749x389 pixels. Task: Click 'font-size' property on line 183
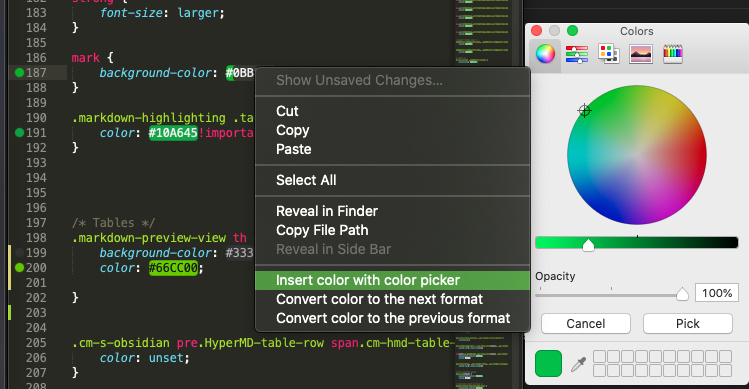pos(131,13)
